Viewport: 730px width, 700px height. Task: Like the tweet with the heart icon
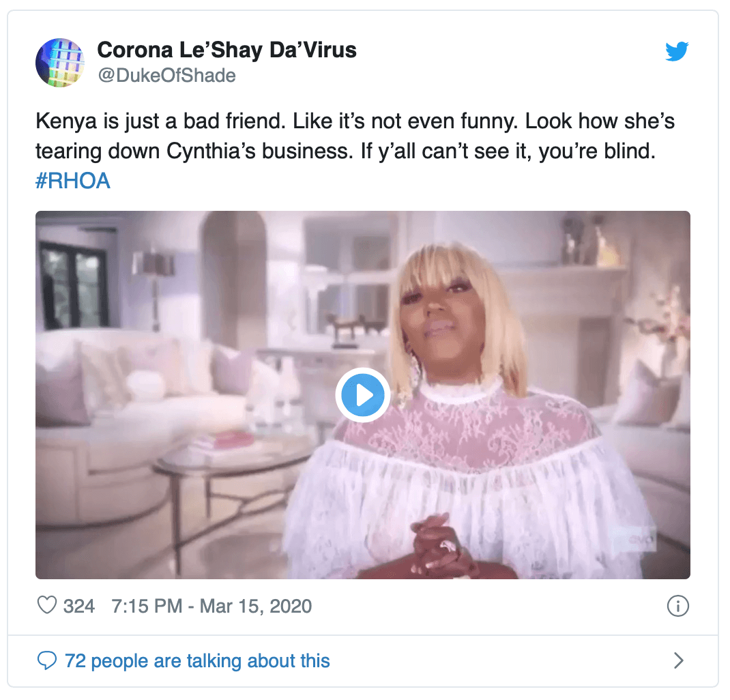pos(46,605)
